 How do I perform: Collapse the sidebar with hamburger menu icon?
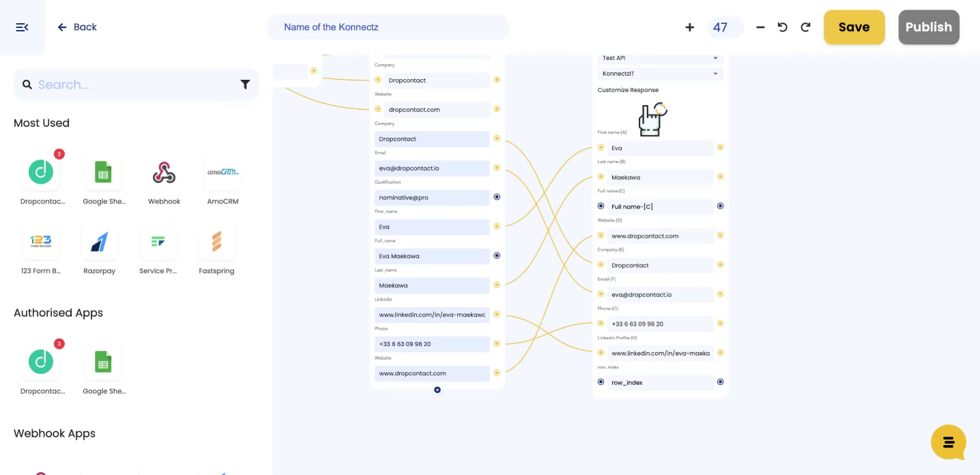pos(22,27)
